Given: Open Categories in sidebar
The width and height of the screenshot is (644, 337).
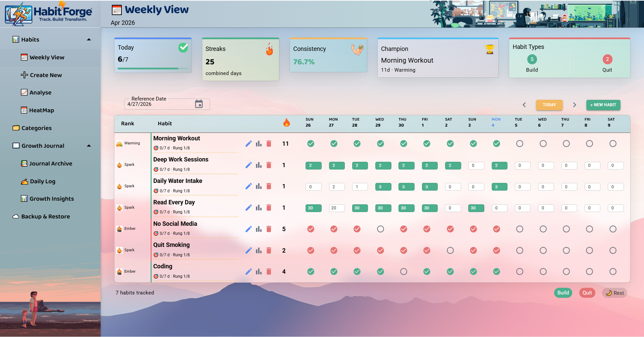Looking at the screenshot, I should [50, 128].
